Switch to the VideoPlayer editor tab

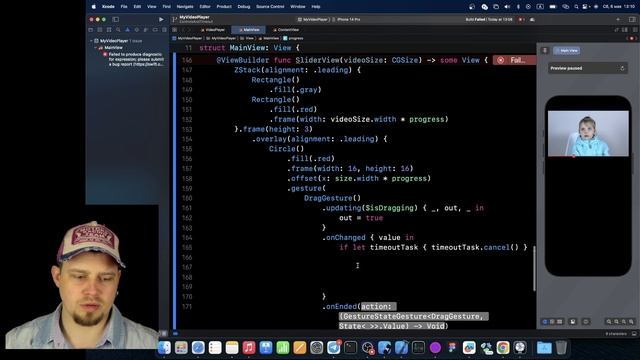213,30
